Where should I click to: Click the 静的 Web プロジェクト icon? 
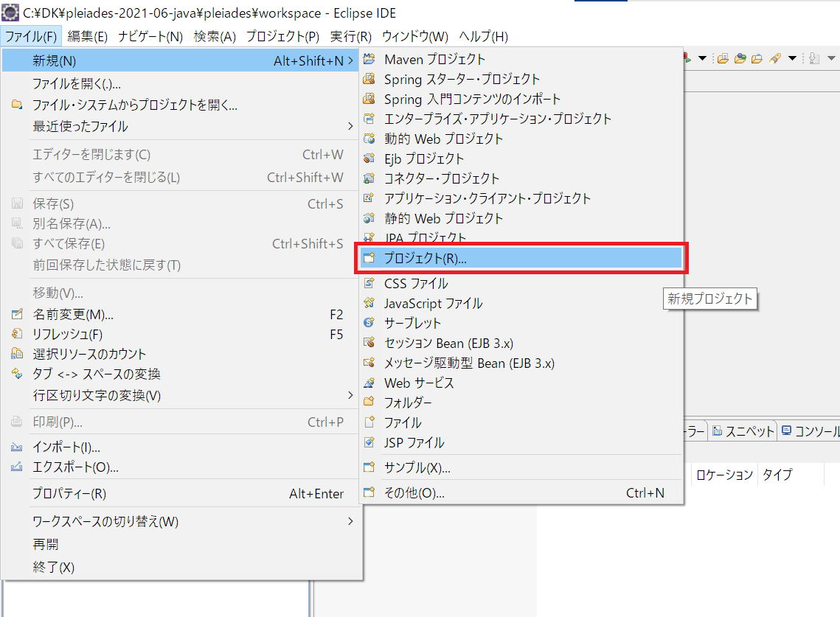(369, 218)
